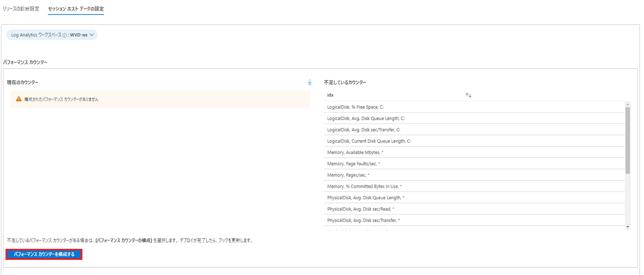Click the info icon next to Log Analytics workspace
This screenshot has height=275, width=644.
pos(64,35)
